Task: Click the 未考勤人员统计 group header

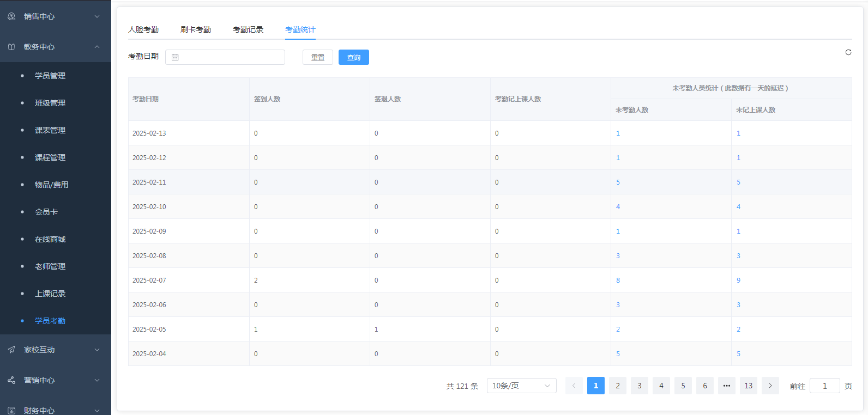Action: pyautogui.click(x=730, y=88)
